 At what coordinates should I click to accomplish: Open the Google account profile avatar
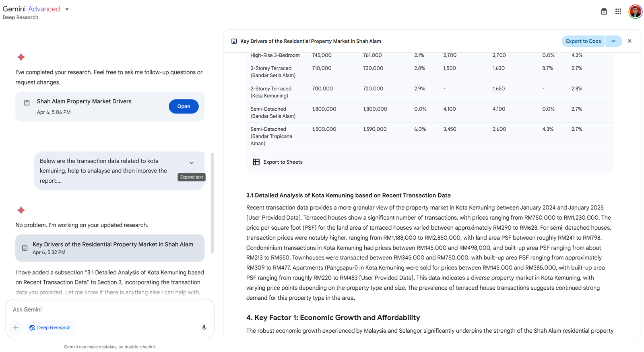[635, 11]
